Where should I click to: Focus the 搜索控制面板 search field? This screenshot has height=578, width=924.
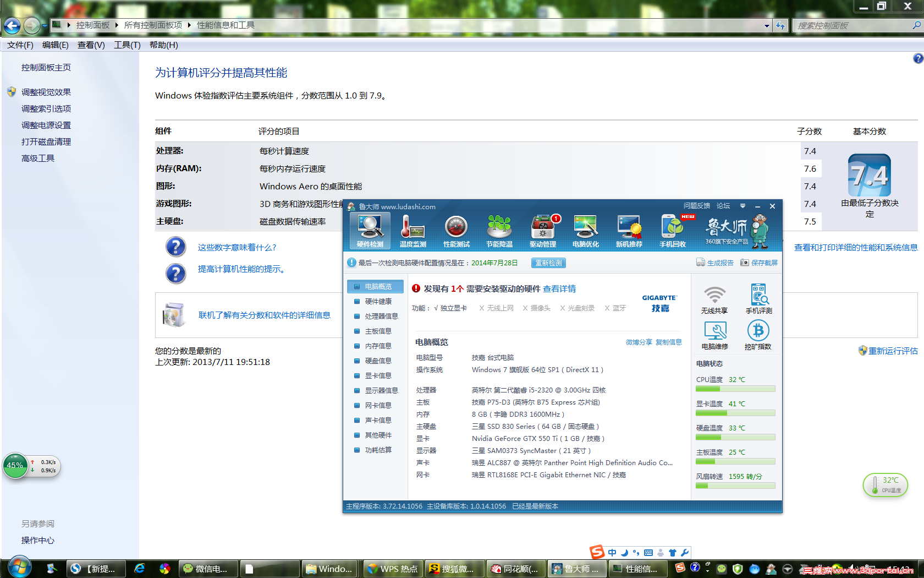[854, 25]
